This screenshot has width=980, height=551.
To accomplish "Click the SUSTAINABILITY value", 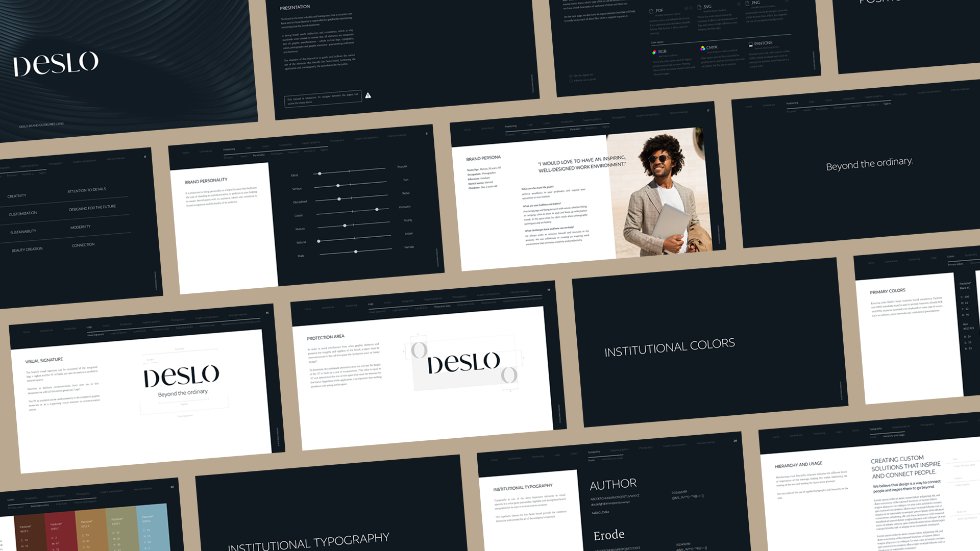I will point(23,232).
